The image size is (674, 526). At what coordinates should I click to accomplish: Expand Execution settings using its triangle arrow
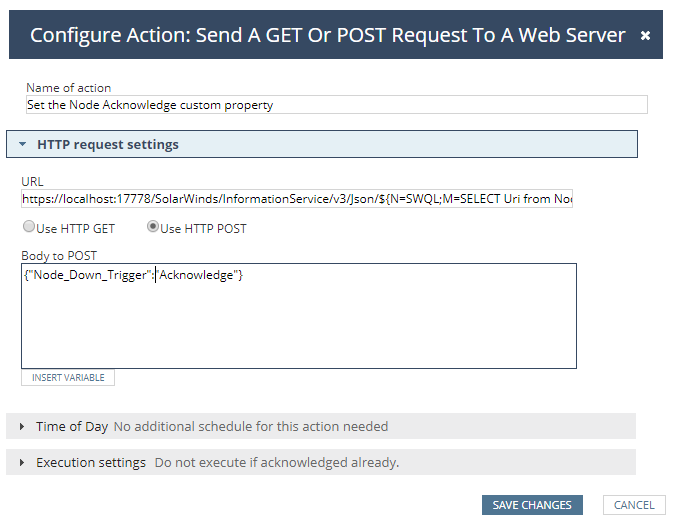pos(22,463)
